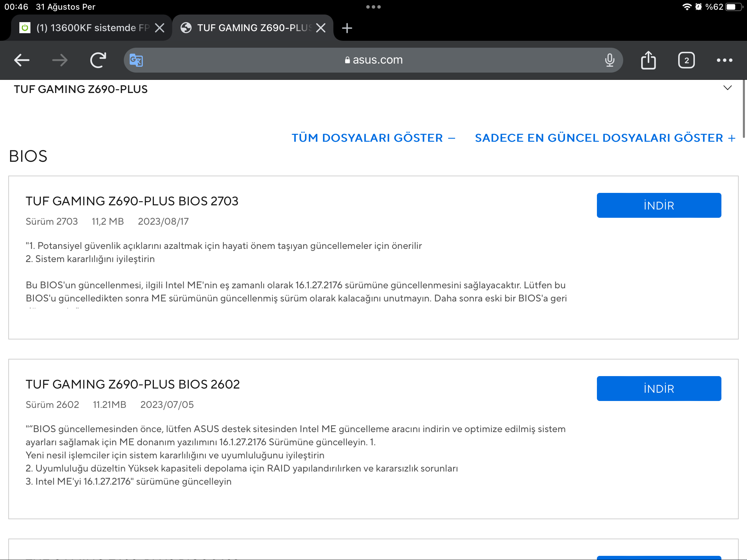Image resolution: width=747 pixels, height=560 pixels.
Task: Close the TUF GAMING Z690-PLUS tab
Action: coord(321,28)
